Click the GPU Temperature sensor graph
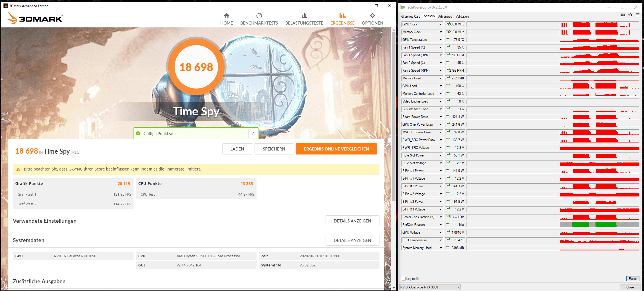The image size is (644, 291). pyautogui.click(x=553, y=40)
